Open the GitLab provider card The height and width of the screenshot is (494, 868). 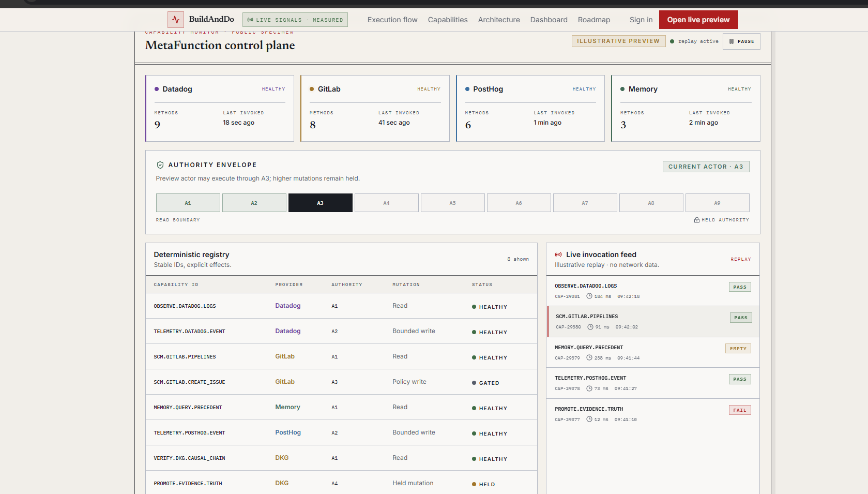pos(375,108)
